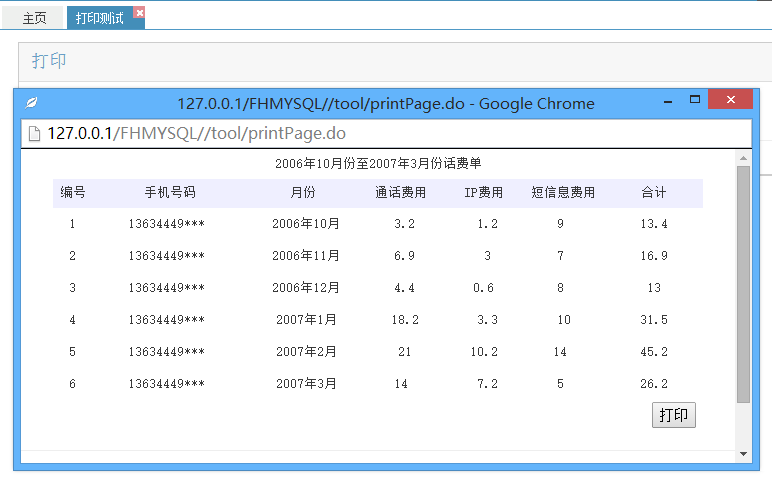Click the vertical scrollbar thumb
772x492 pixels.
click(x=743, y=284)
